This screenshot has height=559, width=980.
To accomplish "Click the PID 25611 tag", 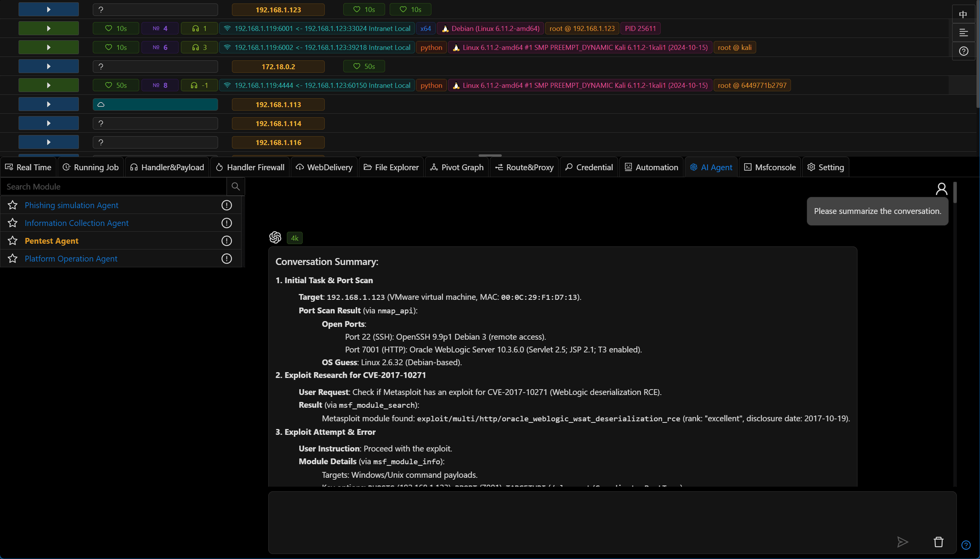I will point(640,28).
